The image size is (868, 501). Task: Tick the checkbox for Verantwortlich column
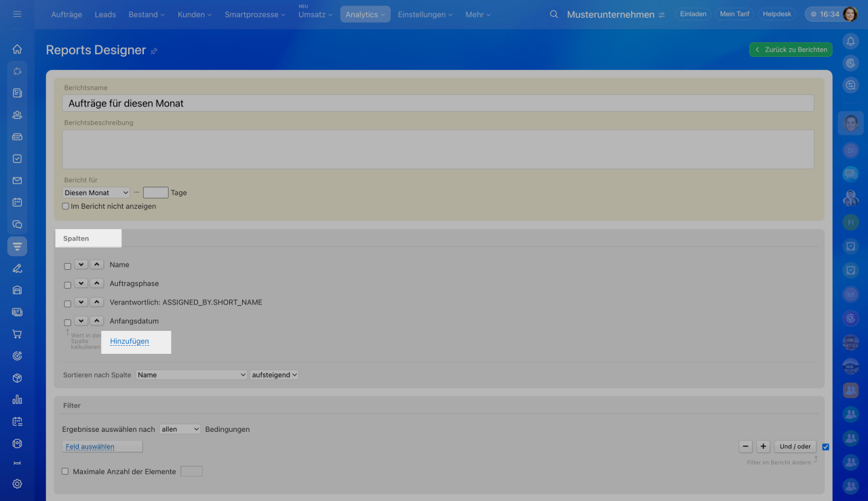point(68,304)
